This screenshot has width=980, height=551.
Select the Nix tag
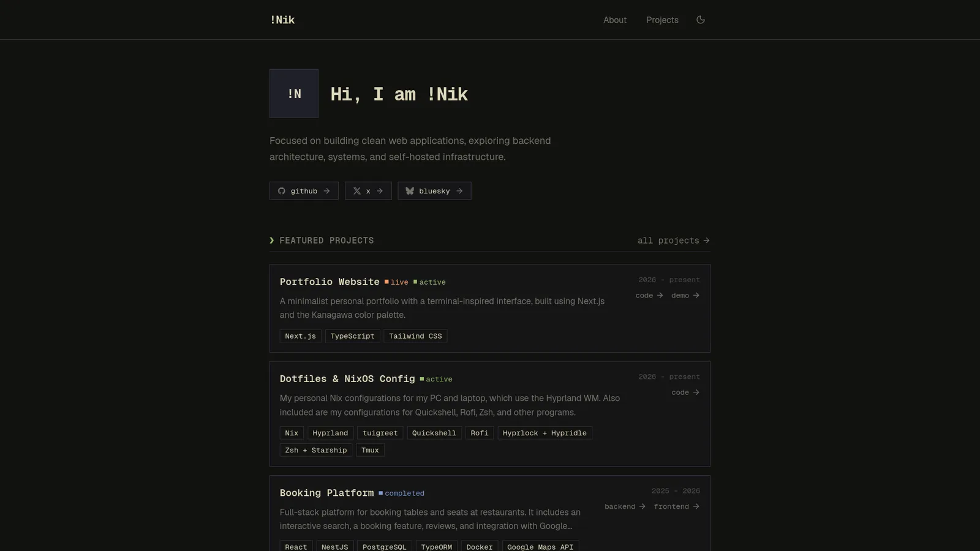[x=292, y=433]
